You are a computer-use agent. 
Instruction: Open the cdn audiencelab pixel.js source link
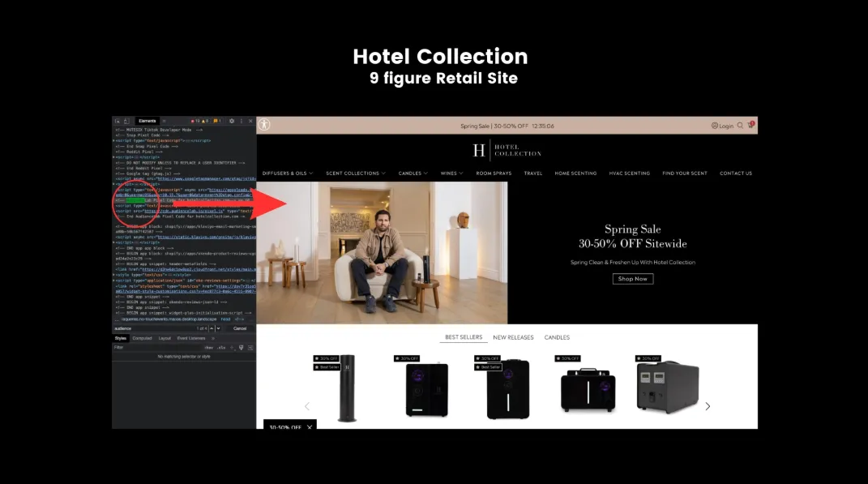[x=184, y=211]
